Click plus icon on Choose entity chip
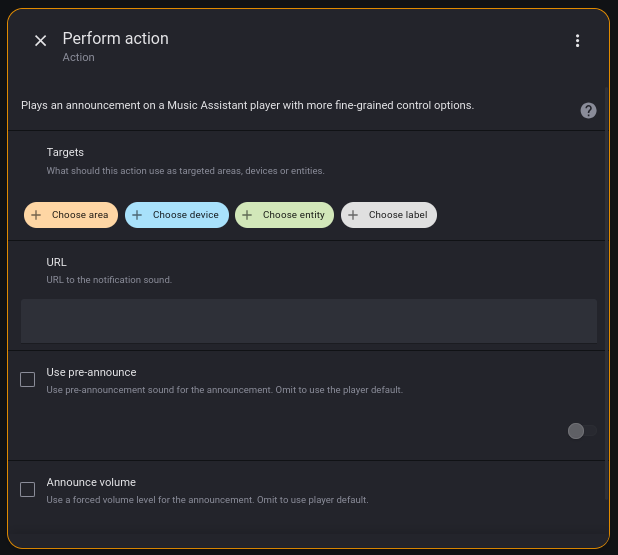 point(248,215)
